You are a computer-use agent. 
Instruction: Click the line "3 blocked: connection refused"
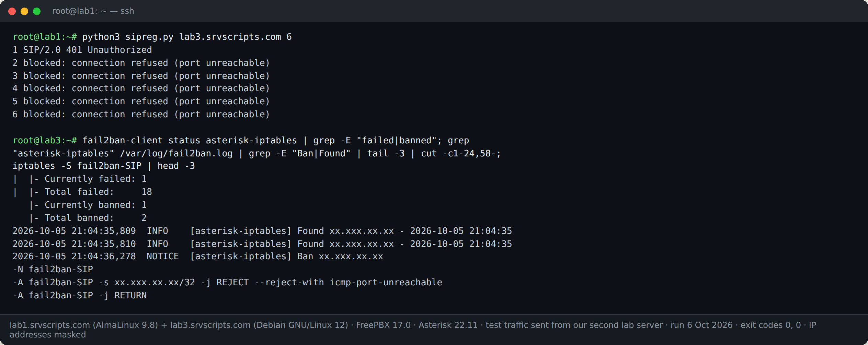coord(141,76)
